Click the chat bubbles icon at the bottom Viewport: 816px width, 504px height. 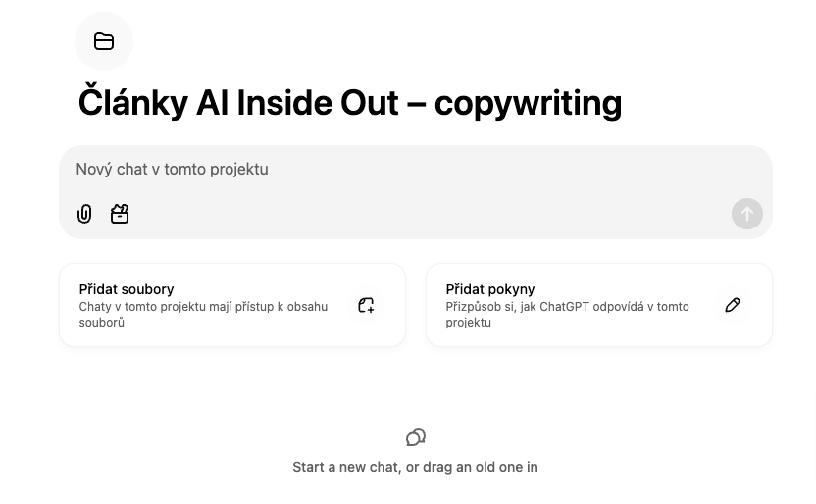(416, 437)
